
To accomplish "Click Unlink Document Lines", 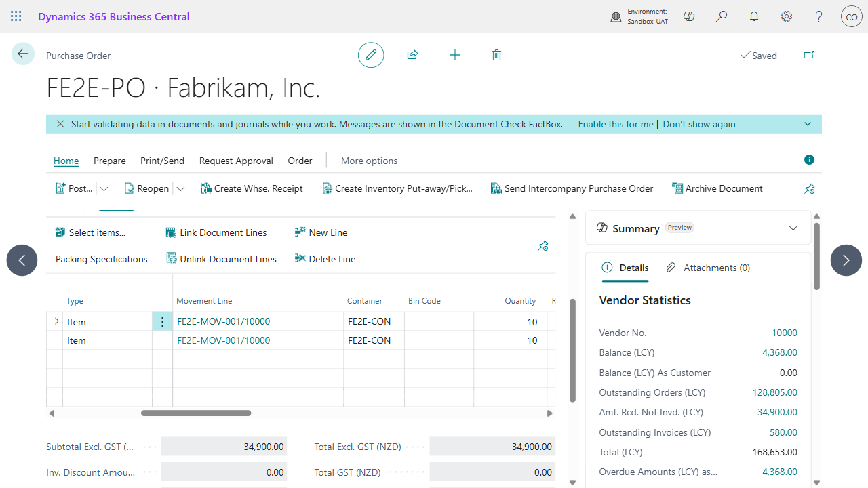I will pyautogui.click(x=221, y=259).
